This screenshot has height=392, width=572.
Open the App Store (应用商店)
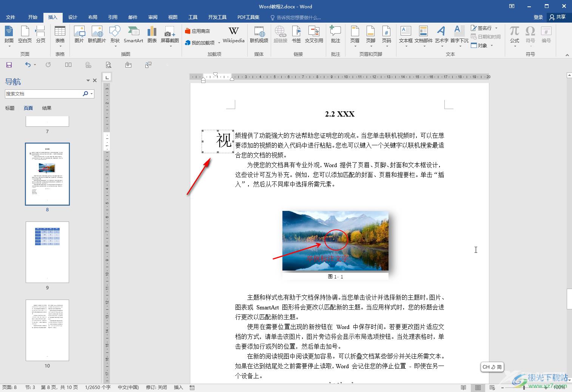(x=197, y=31)
